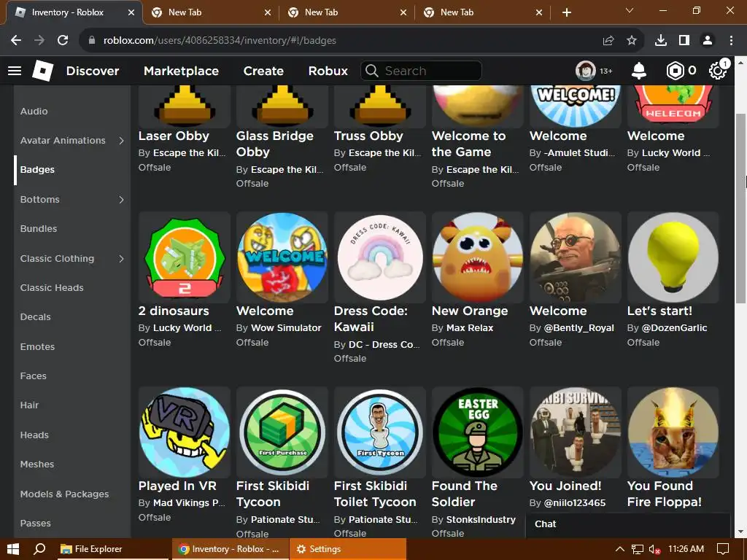The width and height of the screenshot is (747, 560).
Task: Open the notifications bell icon
Action: click(x=638, y=71)
